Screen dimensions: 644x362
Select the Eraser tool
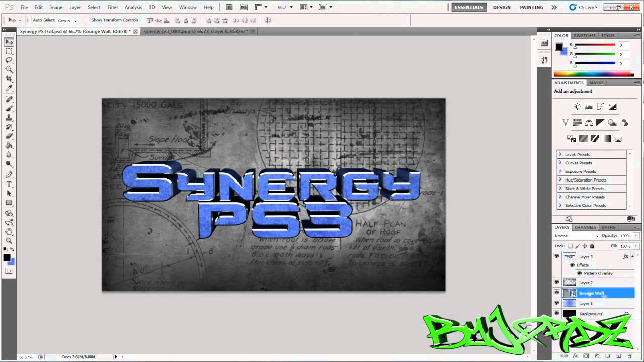(9, 136)
